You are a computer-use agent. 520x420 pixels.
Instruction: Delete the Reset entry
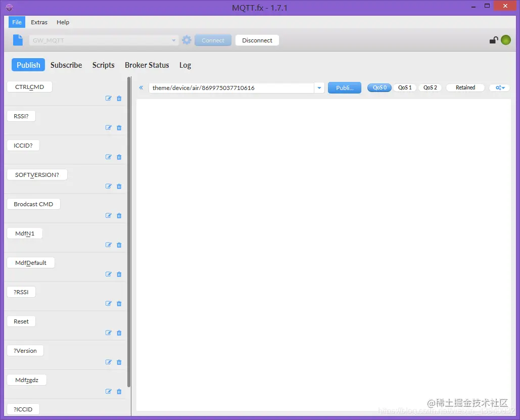pos(119,333)
